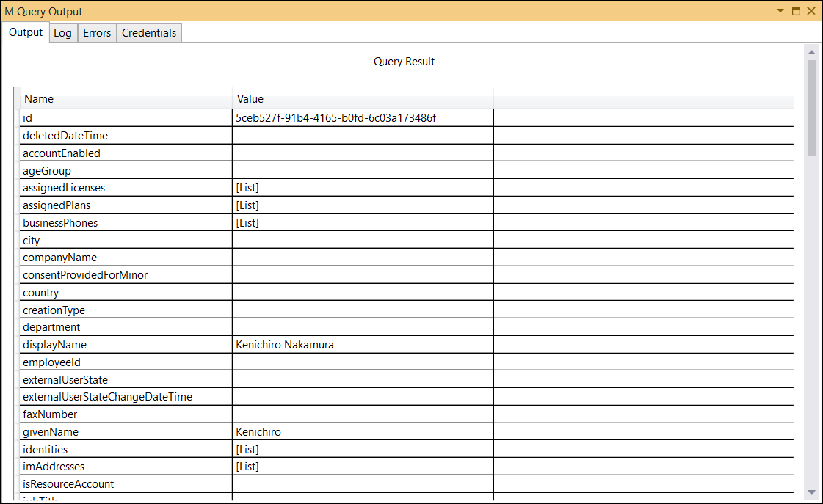Select the faxNumber row
The height and width of the screenshot is (504, 823).
[407, 414]
